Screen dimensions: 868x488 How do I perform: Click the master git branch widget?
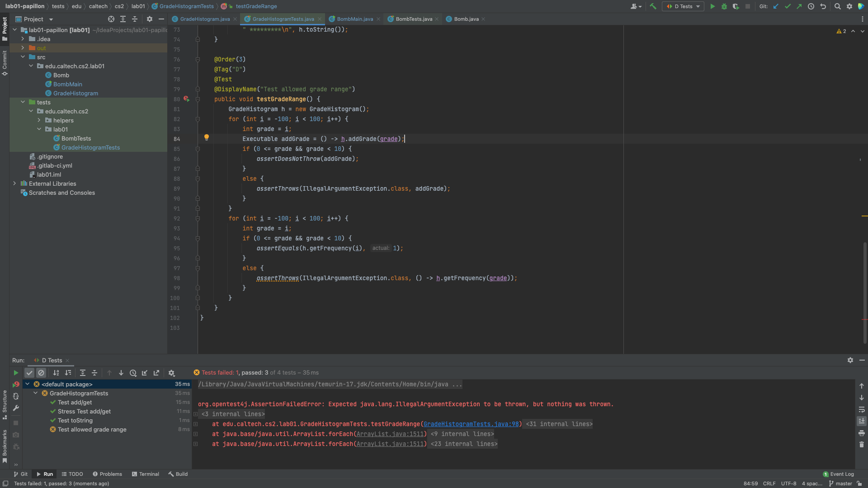click(840, 483)
